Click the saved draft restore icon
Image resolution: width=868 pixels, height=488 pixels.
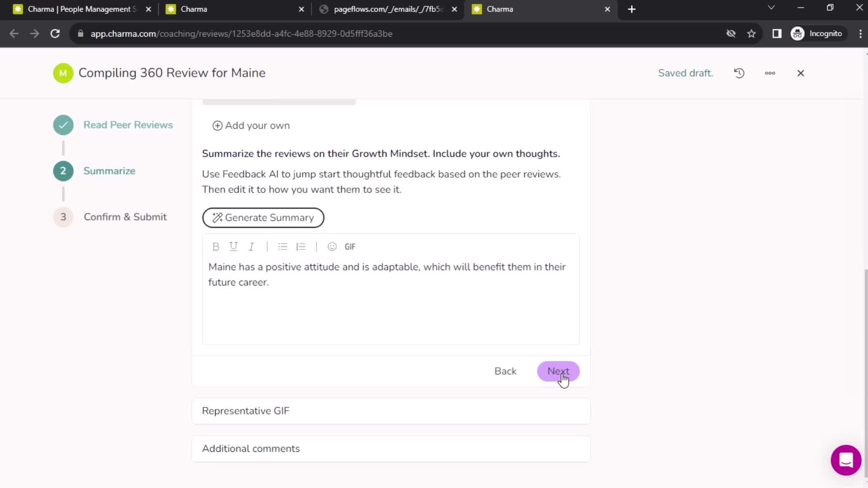[739, 73]
